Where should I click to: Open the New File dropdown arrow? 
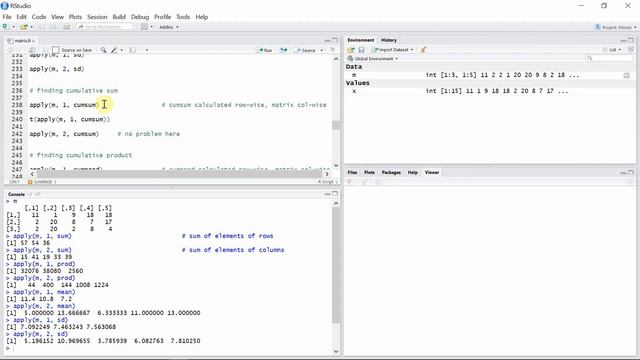pos(13,27)
